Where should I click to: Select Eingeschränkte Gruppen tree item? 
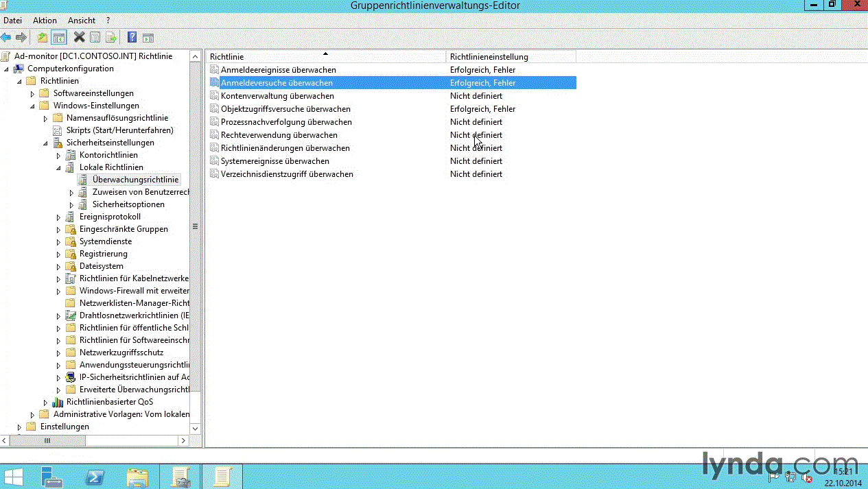click(124, 229)
